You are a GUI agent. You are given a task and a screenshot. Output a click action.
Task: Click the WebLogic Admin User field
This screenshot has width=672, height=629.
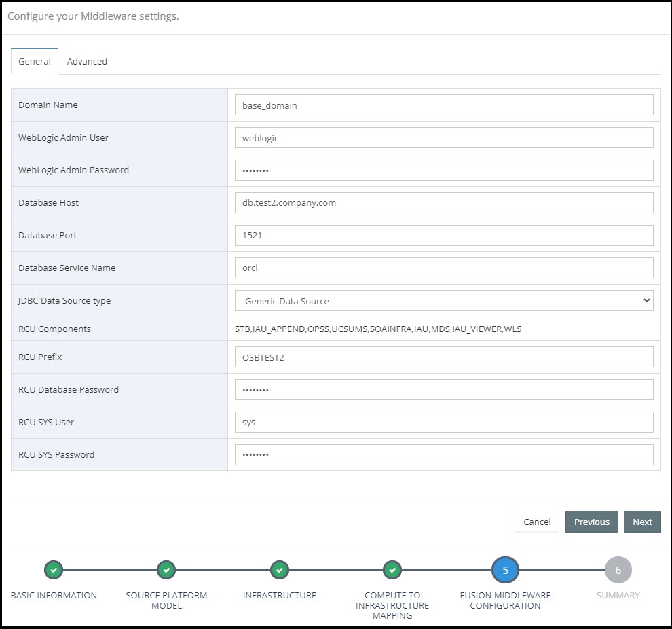tap(444, 138)
